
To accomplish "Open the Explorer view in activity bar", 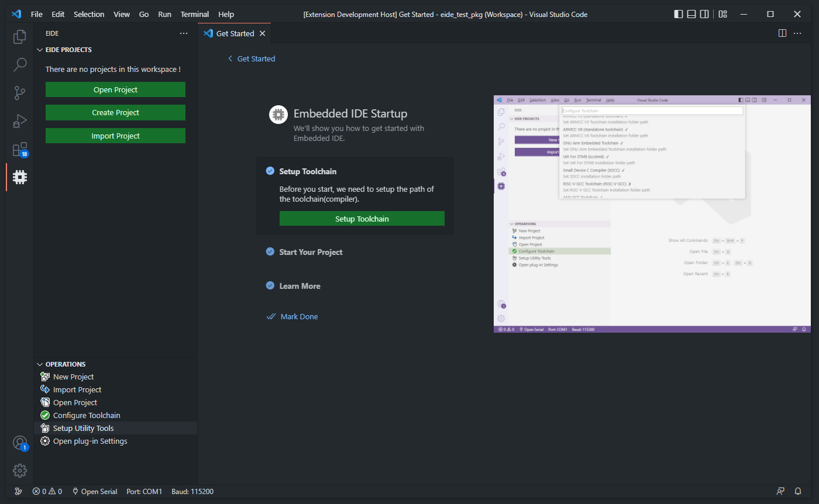I will pyautogui.click(x=20, y=37).
